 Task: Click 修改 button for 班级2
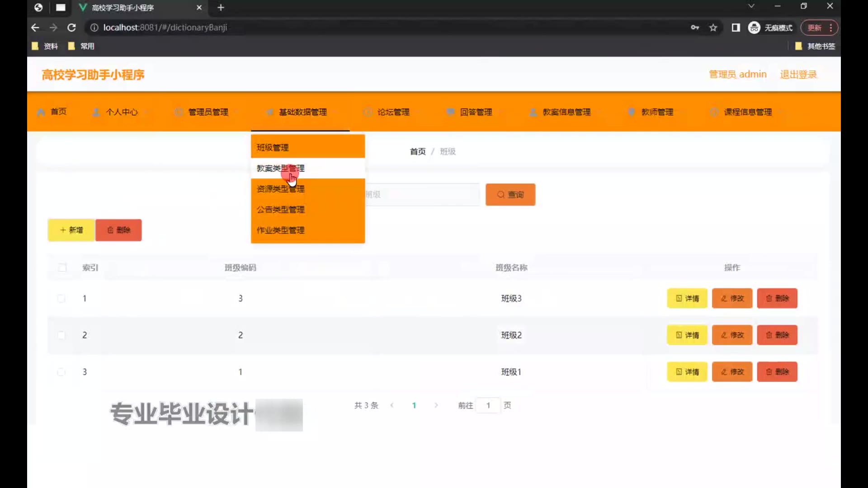pyautogui.click(x=732, y=335)
